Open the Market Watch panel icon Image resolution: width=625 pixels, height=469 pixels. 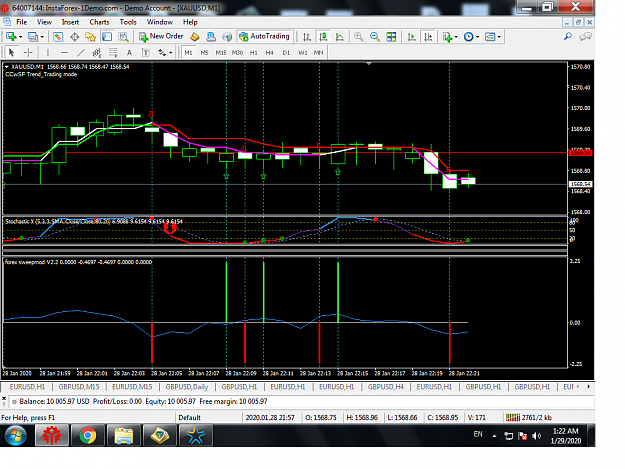[x=58, y=37]
